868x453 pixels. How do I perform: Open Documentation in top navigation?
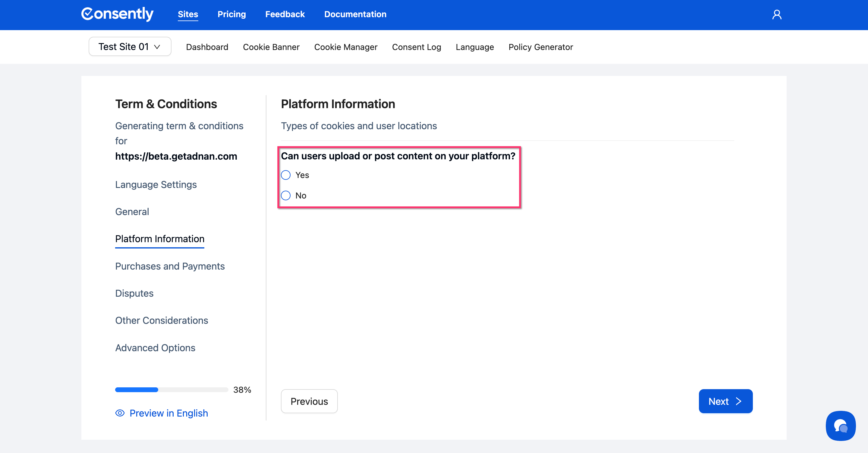click(x=355, y=14)
